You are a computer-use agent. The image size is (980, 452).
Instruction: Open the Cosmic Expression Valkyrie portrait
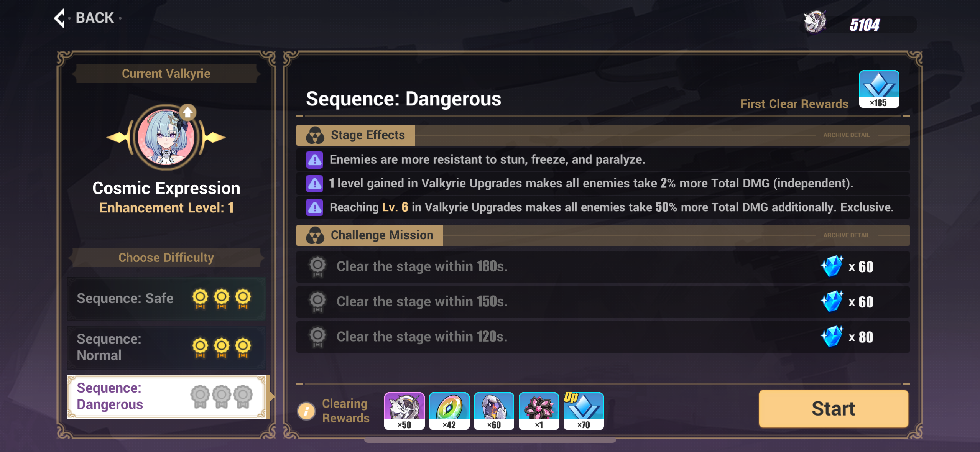[166, 138]
